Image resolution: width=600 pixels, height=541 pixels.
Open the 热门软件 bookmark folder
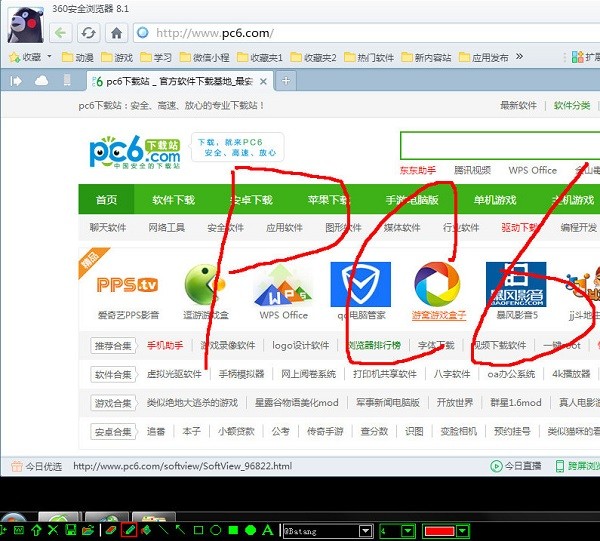(369, 57)
